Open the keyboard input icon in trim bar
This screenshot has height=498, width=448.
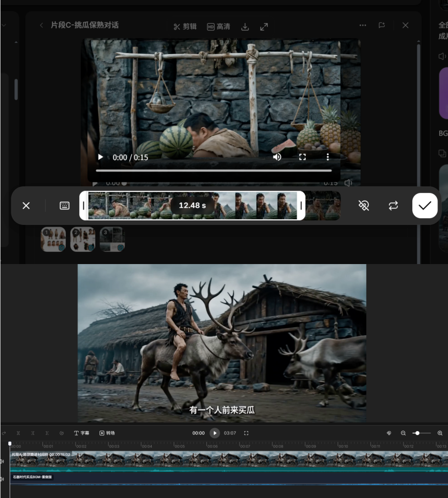(64, 205)
